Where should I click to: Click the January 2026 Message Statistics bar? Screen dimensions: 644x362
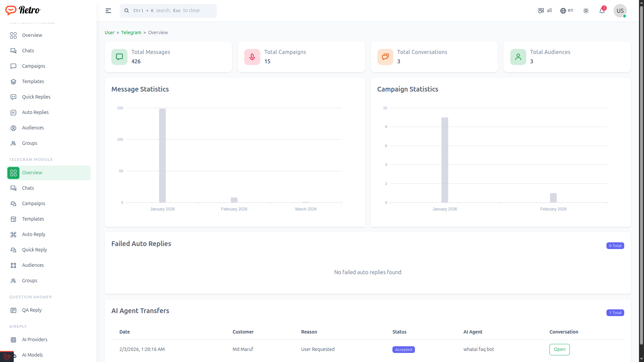coord(162,156)
